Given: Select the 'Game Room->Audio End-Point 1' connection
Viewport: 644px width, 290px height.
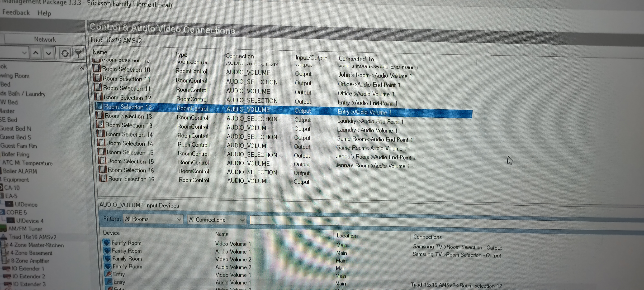Looking at the screenshot, I should pyautogui.click(x=374, y=139).
